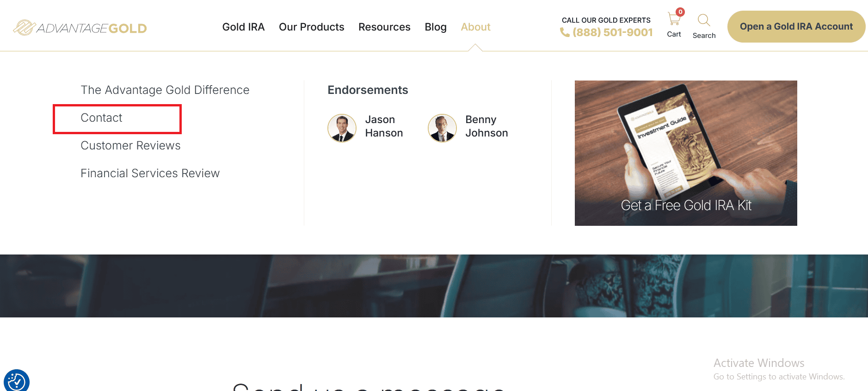Open the shopping cart icon
Screen dimensions: 868x391
[x=674, y=19]
